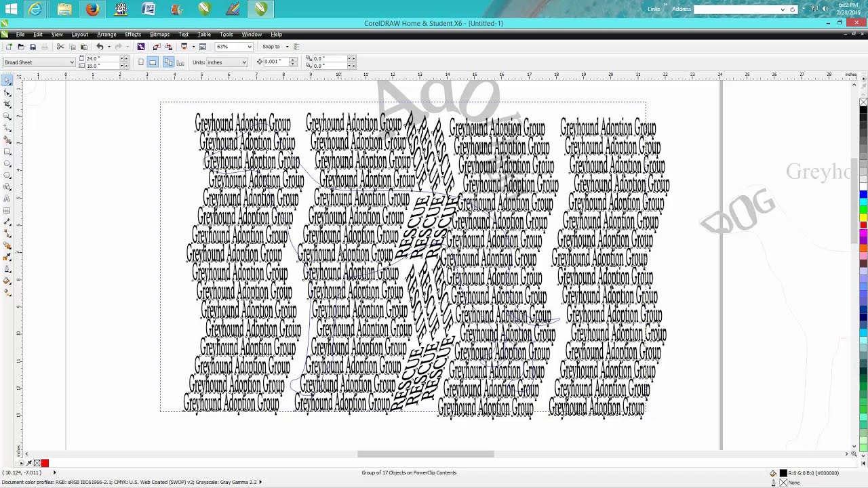Open Internet Explorer from taskbar
The width and height of the screenshot is (868, 488).
(35, 9)
